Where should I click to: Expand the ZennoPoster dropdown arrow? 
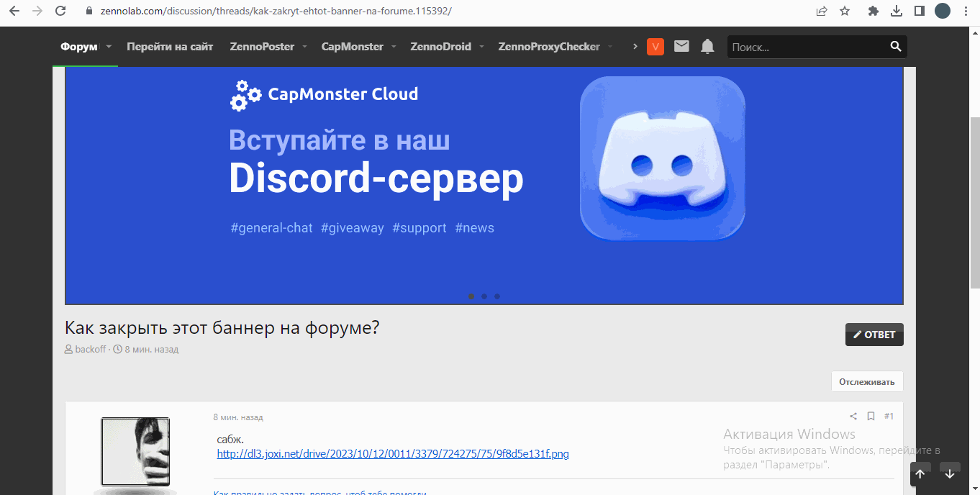[304, 47]
